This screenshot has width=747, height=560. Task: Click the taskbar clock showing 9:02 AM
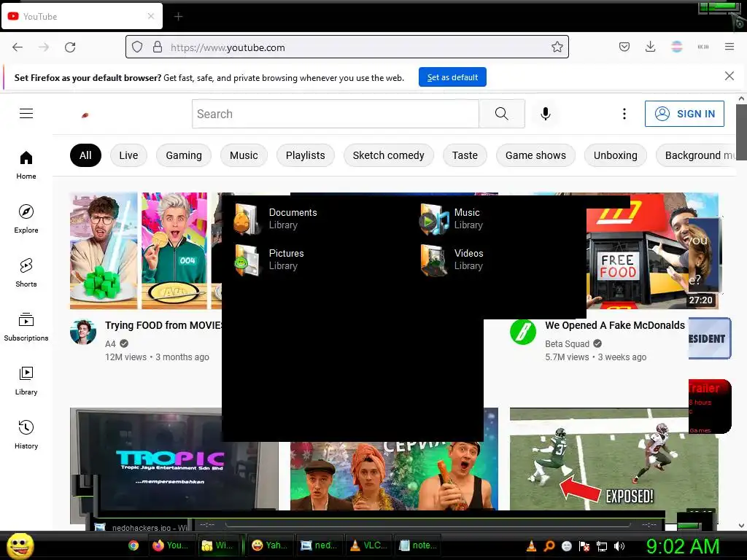[x=682, y=547]
